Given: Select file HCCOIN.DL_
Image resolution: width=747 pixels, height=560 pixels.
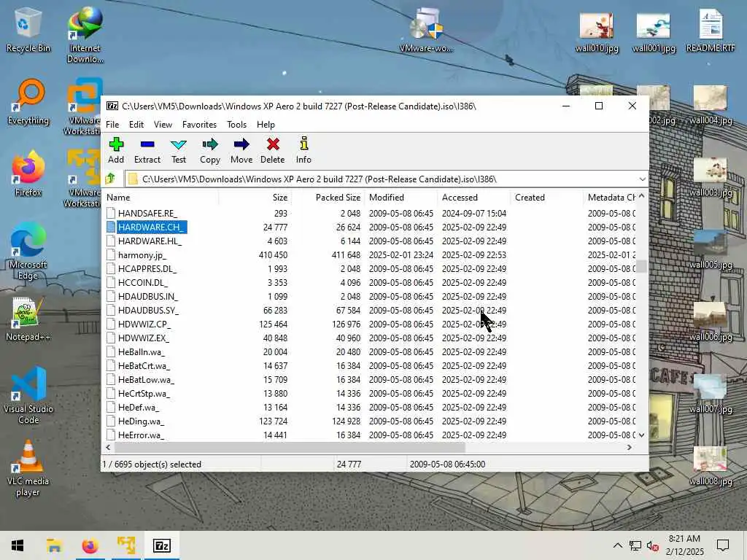Looking at the screenshot, I should coord(142,282).
